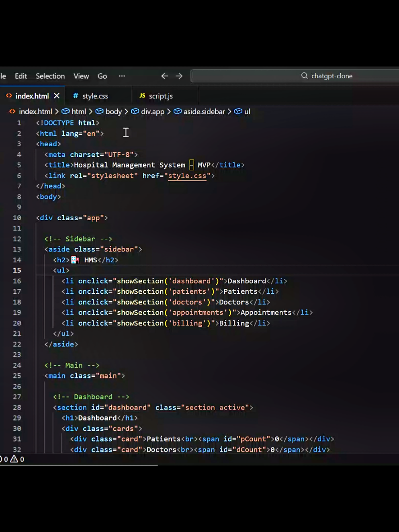Click line number 15 in the gutter

click(17, 270)
